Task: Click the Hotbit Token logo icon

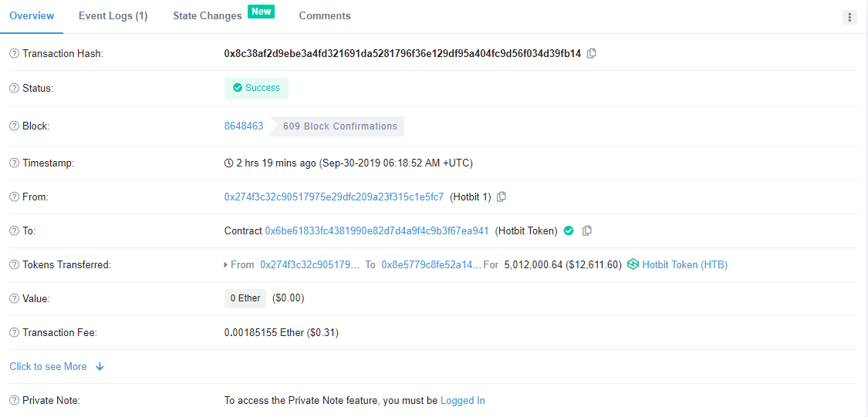Action: coord(633,264)
